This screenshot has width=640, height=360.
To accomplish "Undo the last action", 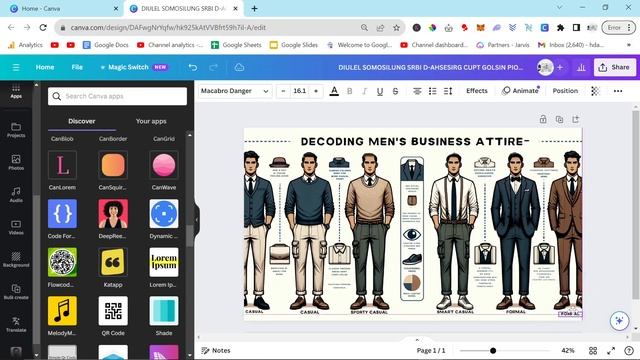I will click(193, 67).
